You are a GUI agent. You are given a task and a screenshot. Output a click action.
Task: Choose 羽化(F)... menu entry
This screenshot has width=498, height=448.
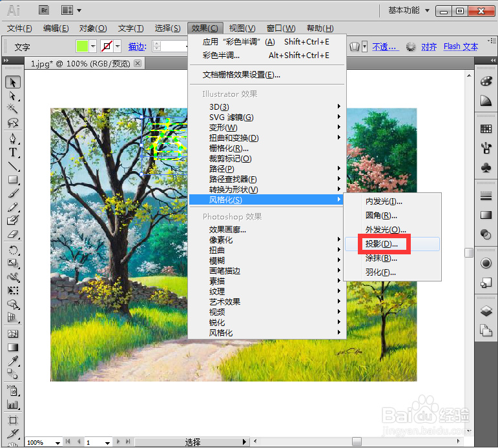tap(392, 272)
